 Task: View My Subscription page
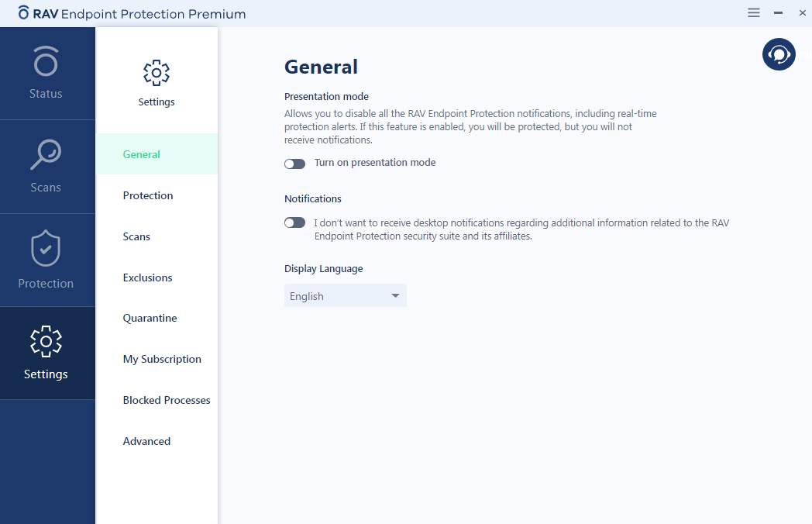(x=162, y=359)
